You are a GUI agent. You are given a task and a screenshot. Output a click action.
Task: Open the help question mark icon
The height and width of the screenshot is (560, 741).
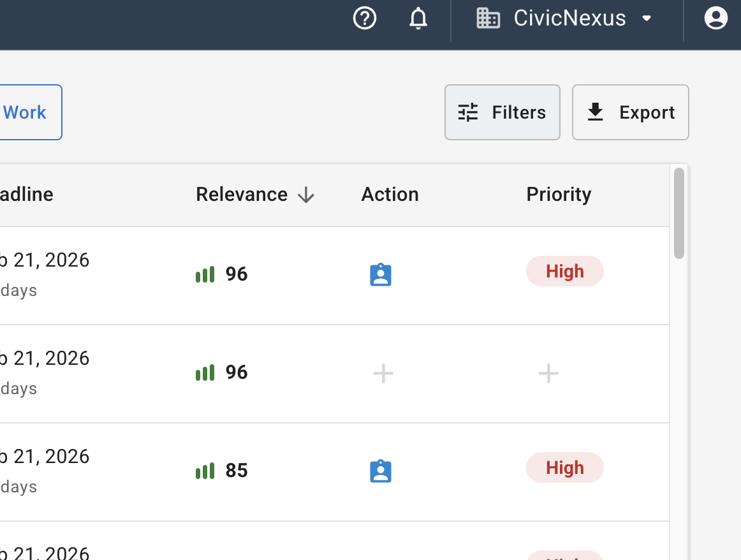pos(365,18)
